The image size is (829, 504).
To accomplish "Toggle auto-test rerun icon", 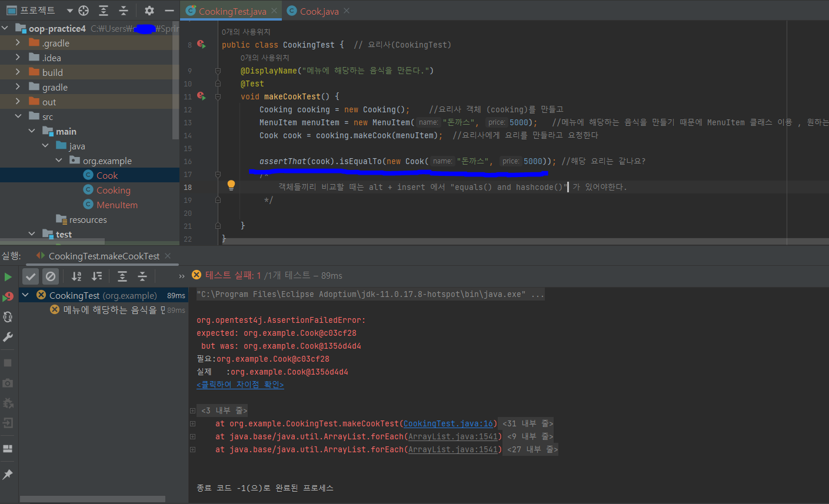I will 8,316.
